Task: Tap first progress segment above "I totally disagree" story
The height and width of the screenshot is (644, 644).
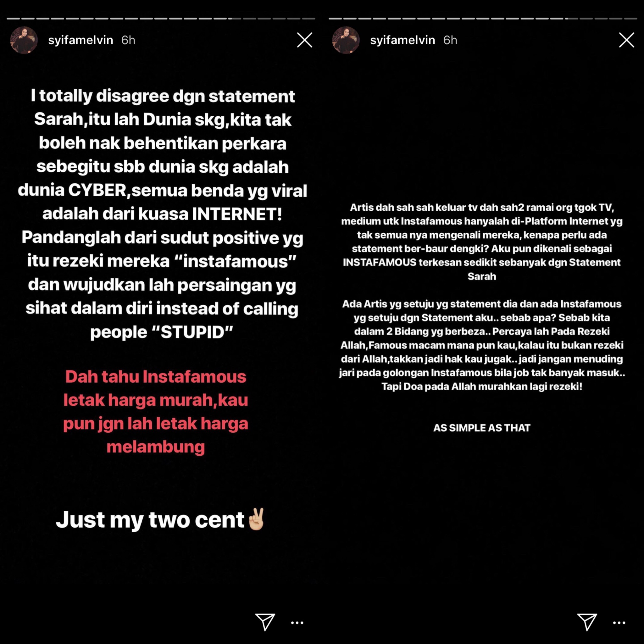Action: click(13, 18)
